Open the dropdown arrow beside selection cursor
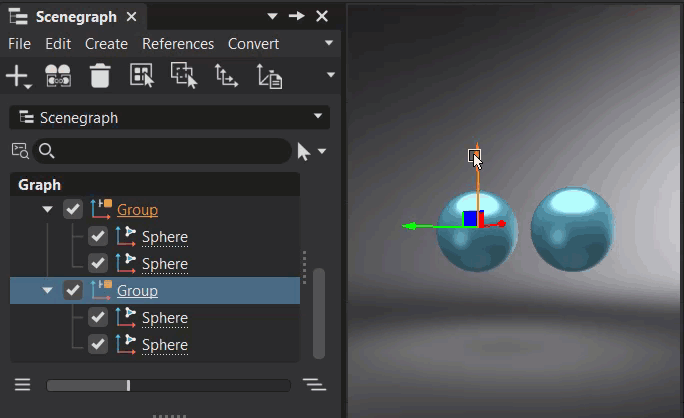684x418 pixels. click(322, 151)
